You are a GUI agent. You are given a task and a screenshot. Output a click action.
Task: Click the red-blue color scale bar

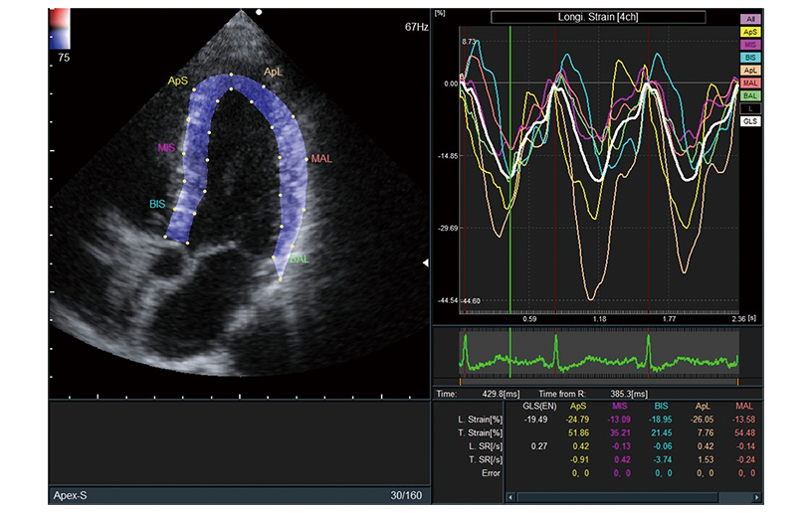tap(61, 27)
